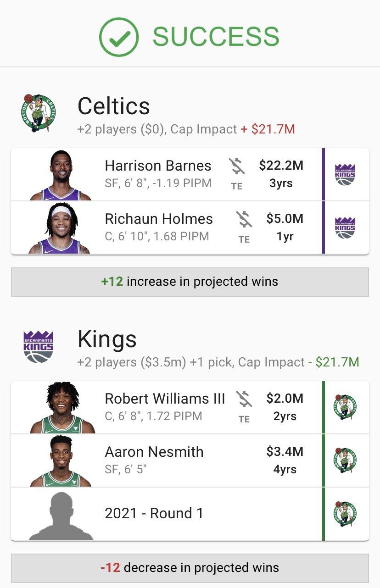Click the Celtics team name heading
Viewport: 380px width, 588px height.
click(114, 106)
